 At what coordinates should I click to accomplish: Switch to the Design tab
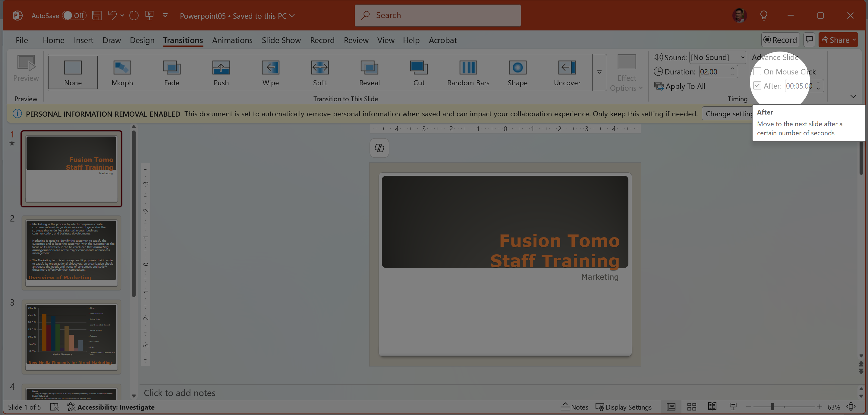click(142, 40)
